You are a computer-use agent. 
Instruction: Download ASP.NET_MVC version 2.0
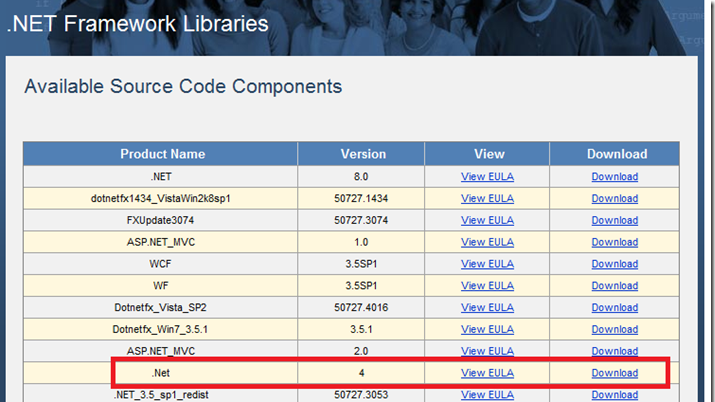(615, 351)
